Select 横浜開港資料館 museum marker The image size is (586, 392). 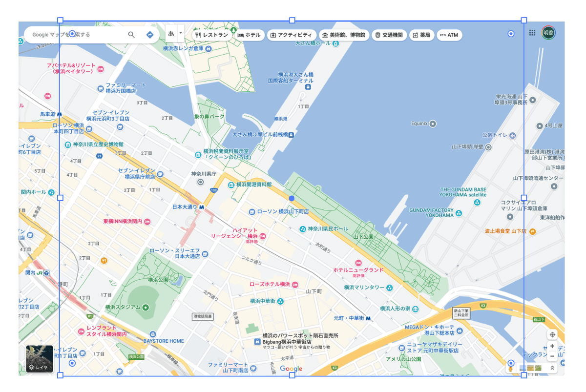point(231,185)
